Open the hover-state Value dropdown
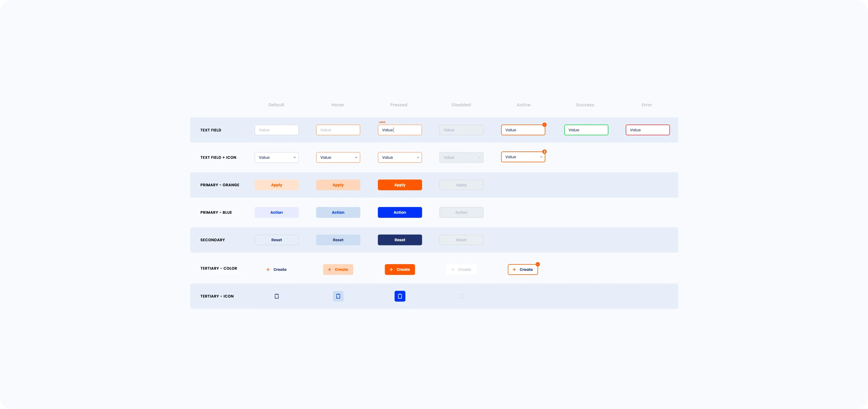The width and height of the screenshot is (868, 409). [338, 158]
